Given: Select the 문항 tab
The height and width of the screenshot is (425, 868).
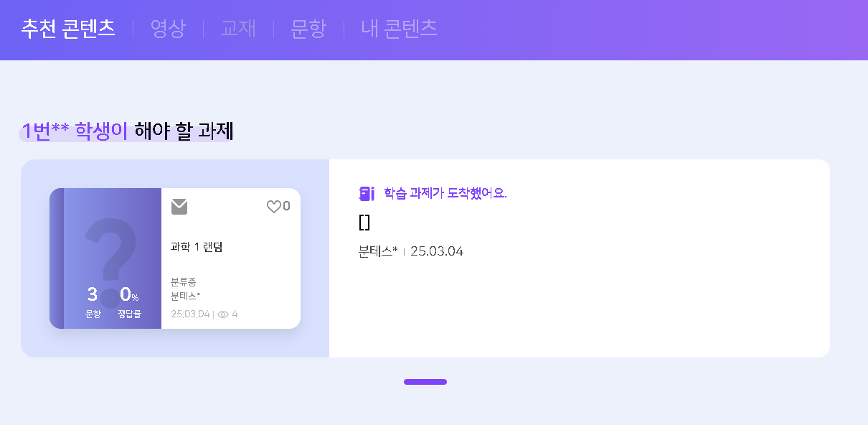Looking at the screenshot, I should (x=308, y=29).
